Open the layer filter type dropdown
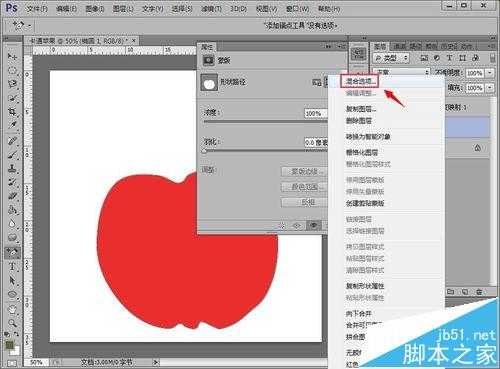 (x=391, y=58)
